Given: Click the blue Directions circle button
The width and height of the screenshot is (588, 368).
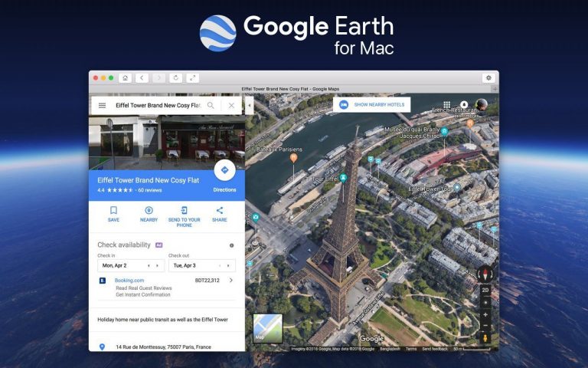Looking at the screenshot, I should tap(224, 170).
